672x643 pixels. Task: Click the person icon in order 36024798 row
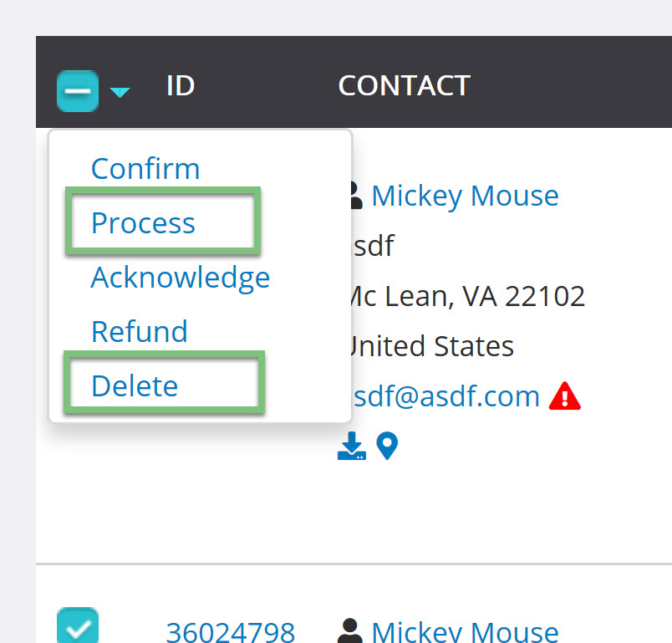click(350, 630)
